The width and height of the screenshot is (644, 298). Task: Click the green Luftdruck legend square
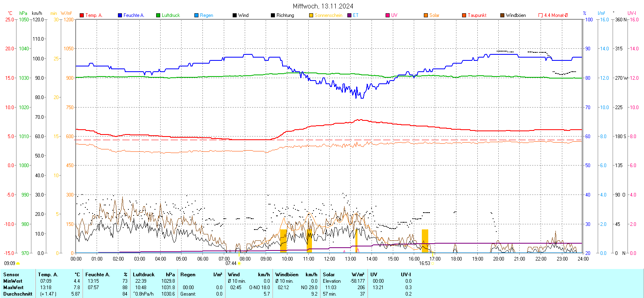158,15
